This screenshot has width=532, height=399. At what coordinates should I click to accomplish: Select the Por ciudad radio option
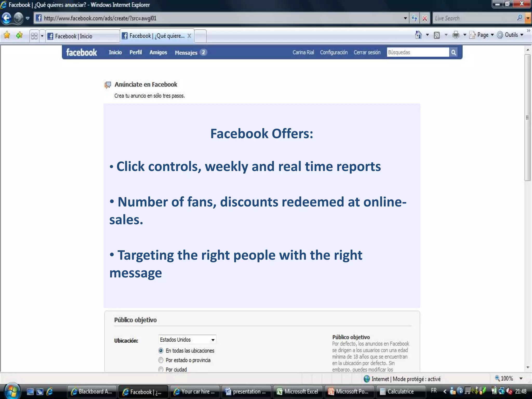coord(161,369)
